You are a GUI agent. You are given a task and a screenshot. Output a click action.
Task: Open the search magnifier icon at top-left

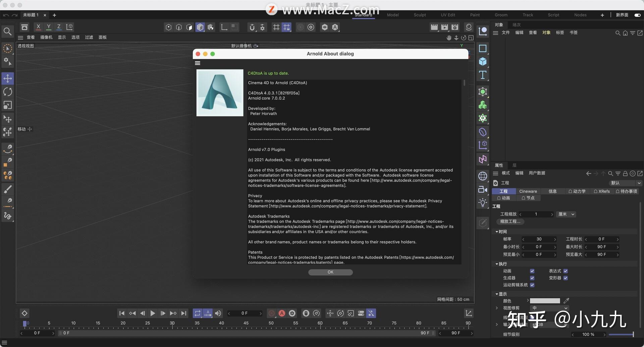[x=7, y=32]
